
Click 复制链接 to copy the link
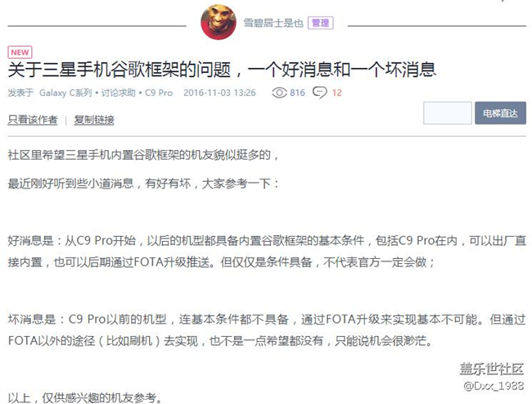coord(94,120)
